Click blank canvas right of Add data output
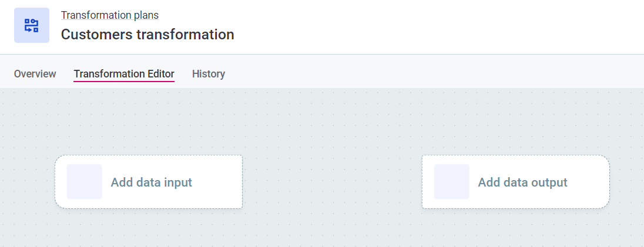644x247 pixels. [x=626, y=182]
